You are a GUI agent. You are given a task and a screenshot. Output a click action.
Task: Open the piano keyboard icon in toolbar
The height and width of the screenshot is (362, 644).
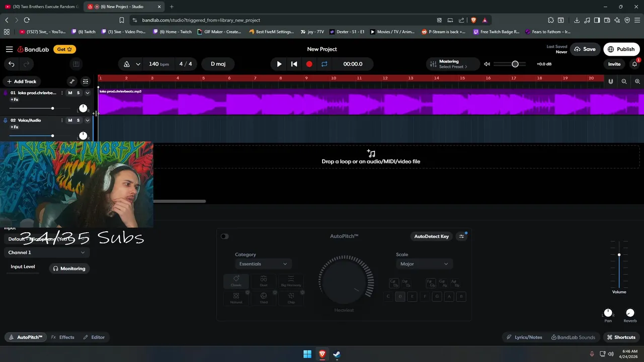76,64
